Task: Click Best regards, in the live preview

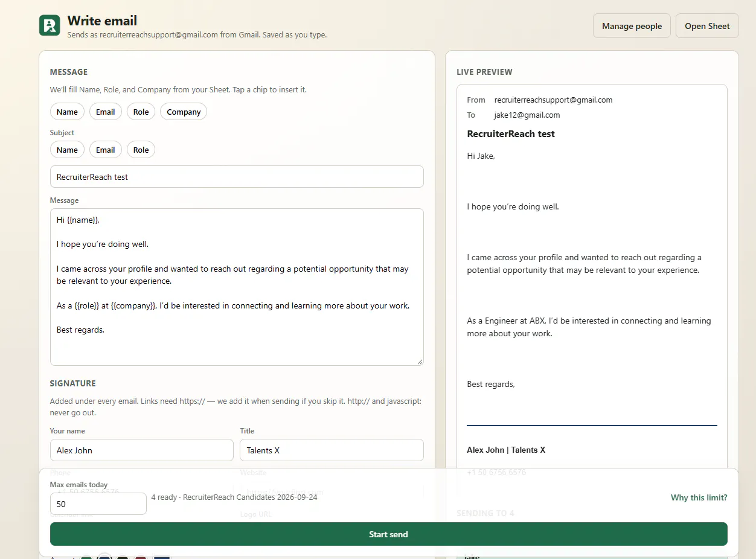Action: (491, 385)
